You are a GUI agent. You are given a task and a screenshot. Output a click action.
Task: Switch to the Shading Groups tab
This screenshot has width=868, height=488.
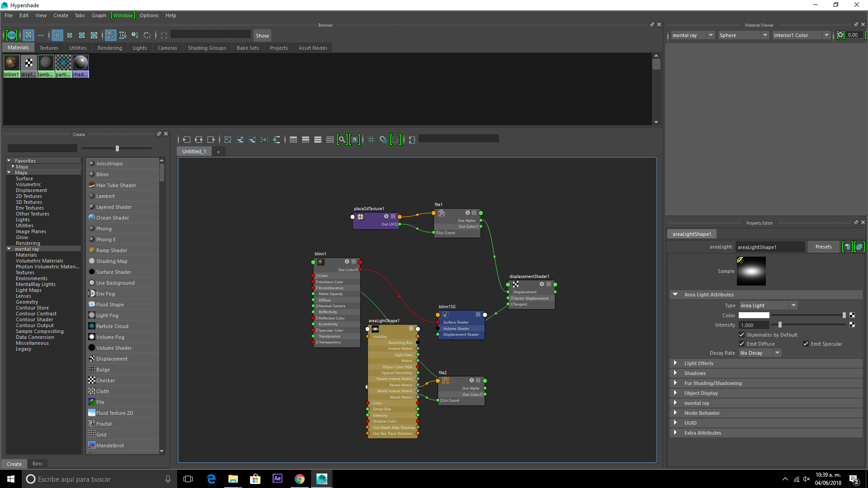point(207,48)
